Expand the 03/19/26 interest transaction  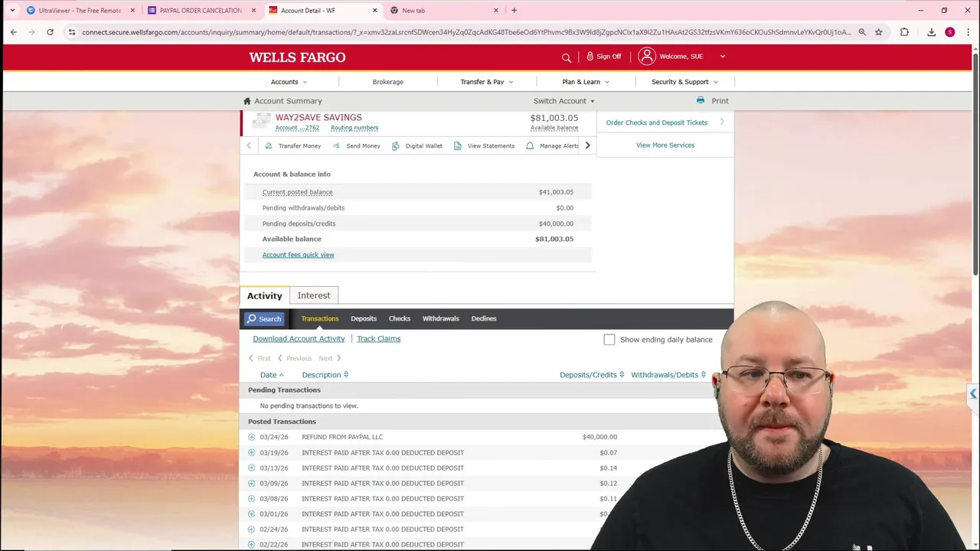[x=252, y=452]
